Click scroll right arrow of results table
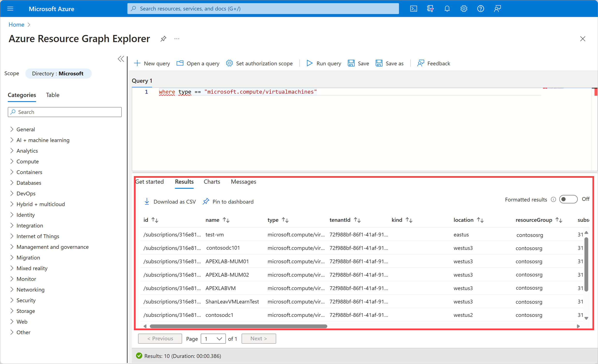598x364 pixels. (578, 326)
